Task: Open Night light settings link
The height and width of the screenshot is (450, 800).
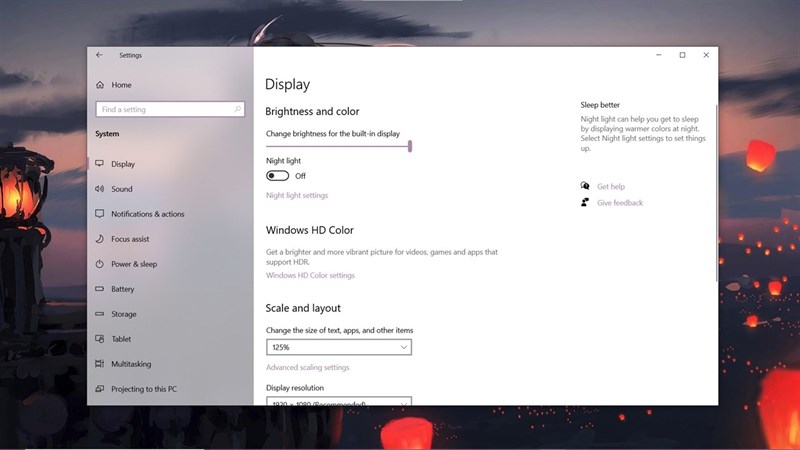Action: (x=297, y=195)
